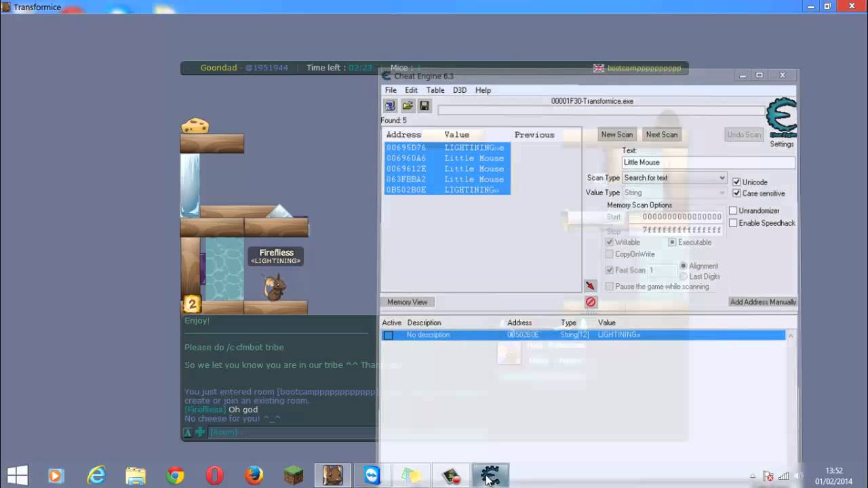Open File Explorer from taskbar
This screenshot has height=488, width=868.
tap(136, 476)
